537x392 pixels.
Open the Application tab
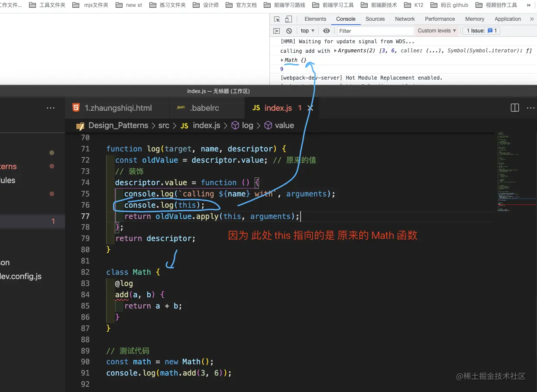pyautogui.click(x=508, y=19)
